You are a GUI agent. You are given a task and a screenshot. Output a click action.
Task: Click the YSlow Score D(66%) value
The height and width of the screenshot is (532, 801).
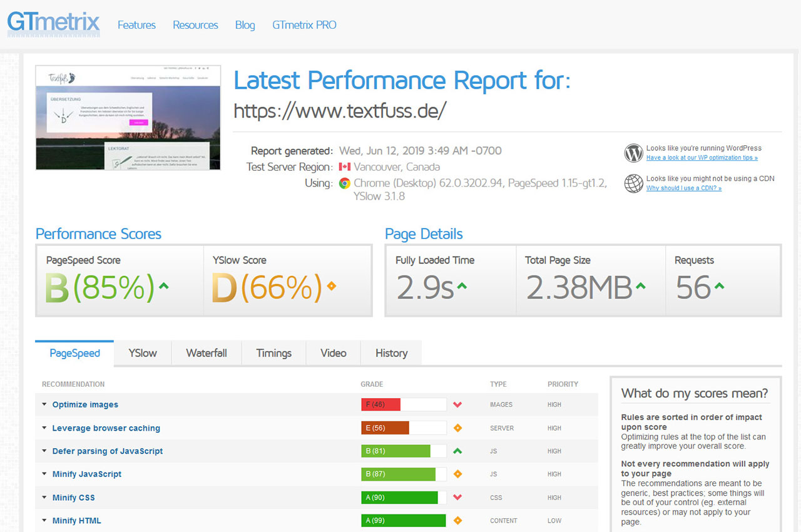coord(267,287)
